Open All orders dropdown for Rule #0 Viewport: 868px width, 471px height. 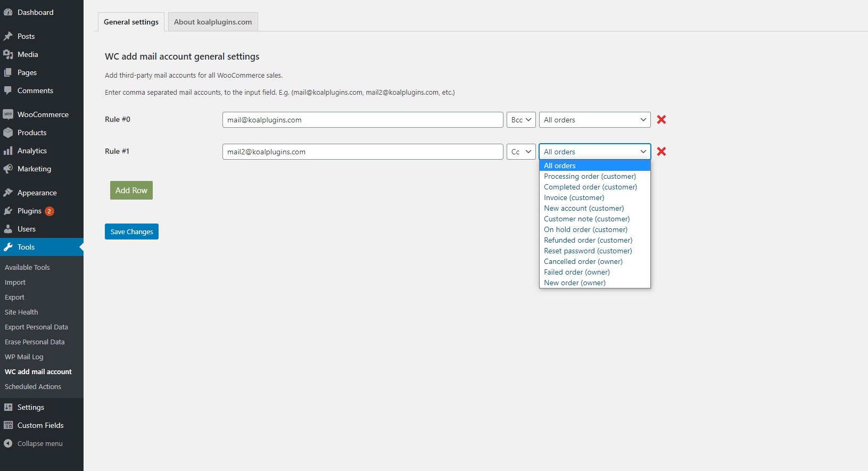point(595,120)
